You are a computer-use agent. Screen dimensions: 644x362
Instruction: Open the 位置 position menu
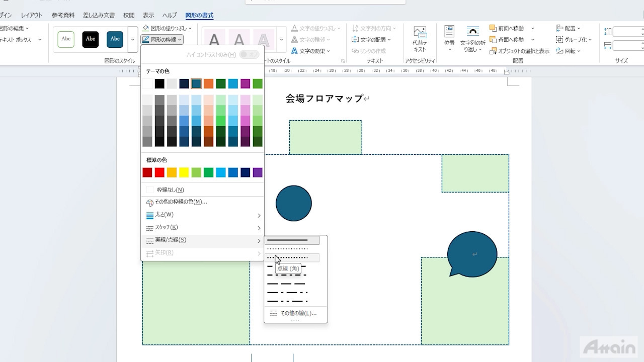(449, 39)
